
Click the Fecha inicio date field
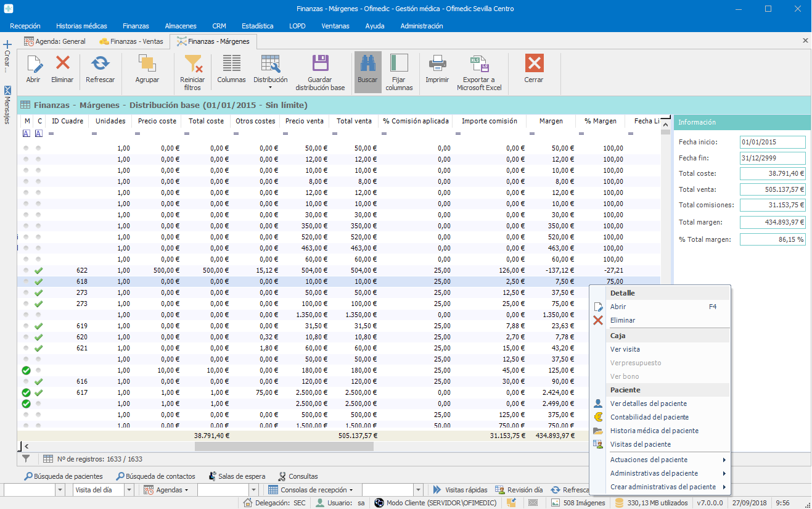pyautogui.click(x=772, y=142)
